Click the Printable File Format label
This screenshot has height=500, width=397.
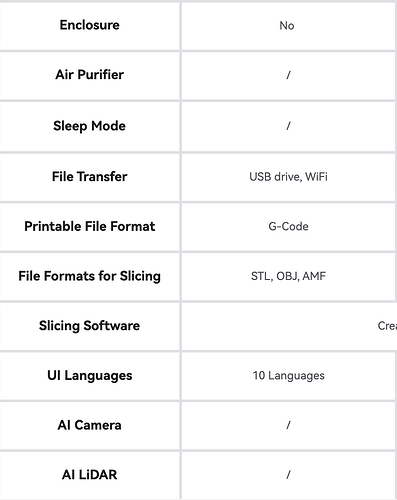coord(89,226)
